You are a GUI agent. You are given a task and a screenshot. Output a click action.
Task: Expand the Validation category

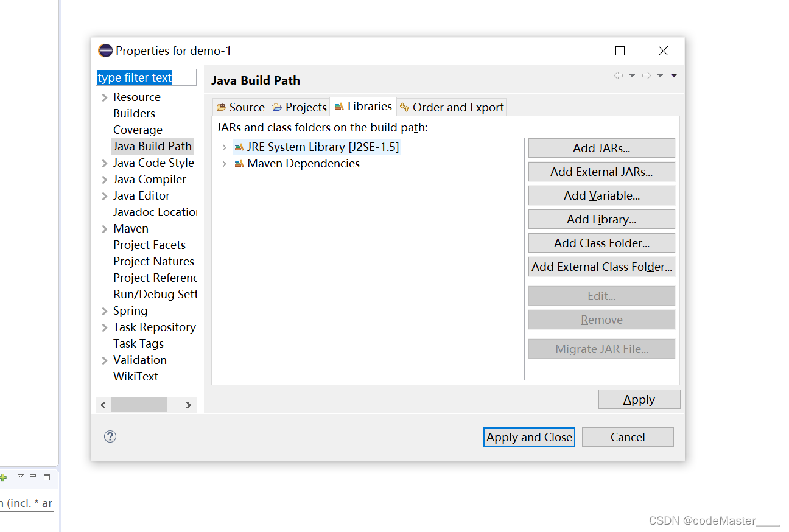(x=105, y=360)
